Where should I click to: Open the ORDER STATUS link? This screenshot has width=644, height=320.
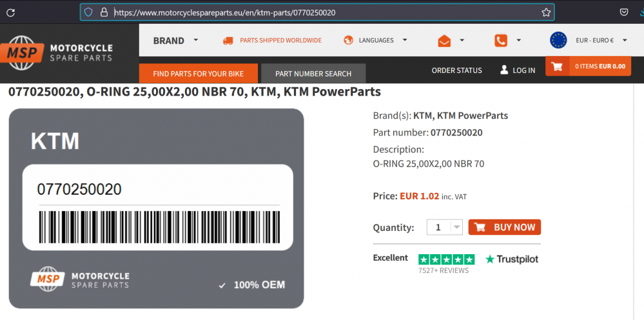(456, 70)
